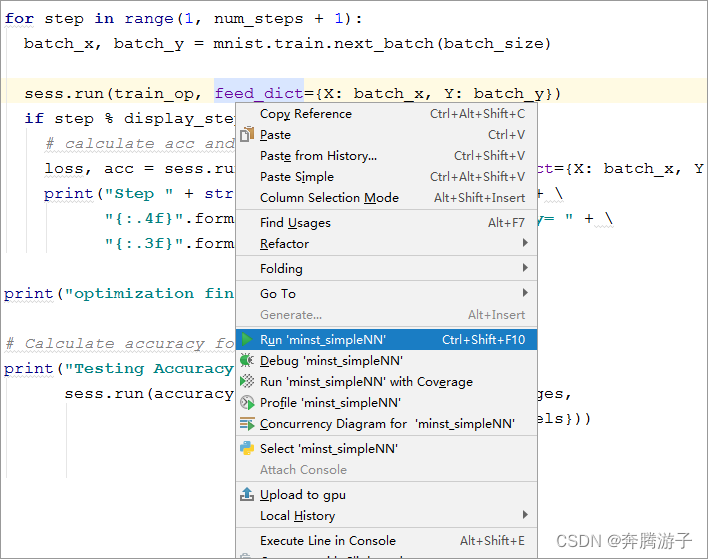Screen dimensions: 708x559
Task: Click the Concurrency Diagram icon
Action: point(247,424)
